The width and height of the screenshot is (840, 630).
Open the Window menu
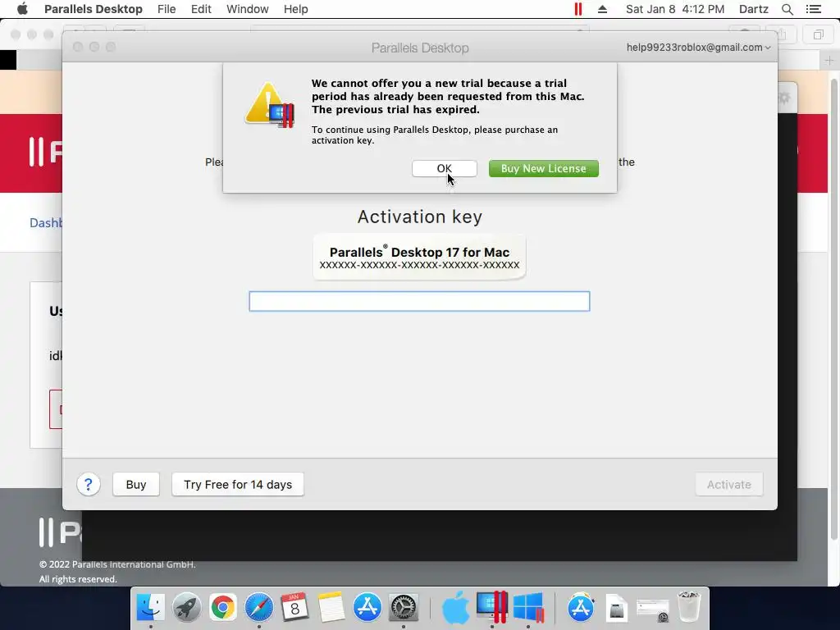point(248,9)
